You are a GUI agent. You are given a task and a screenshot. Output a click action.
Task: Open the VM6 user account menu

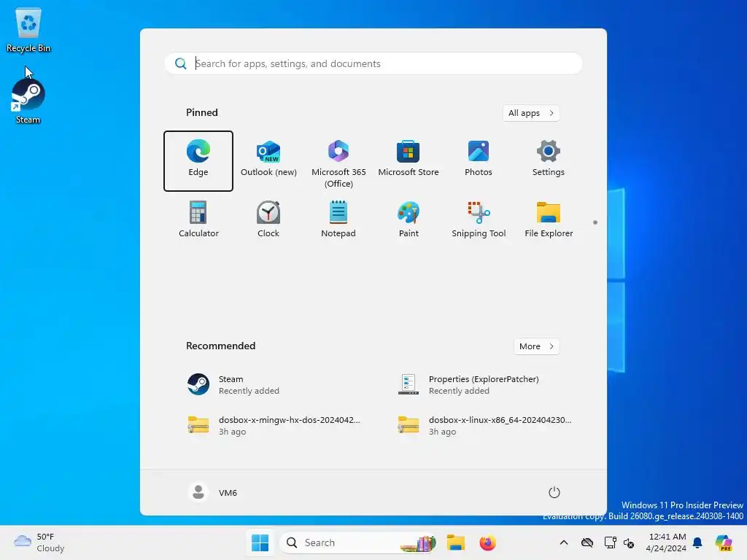pyautogui.click(x=213, y=492)
